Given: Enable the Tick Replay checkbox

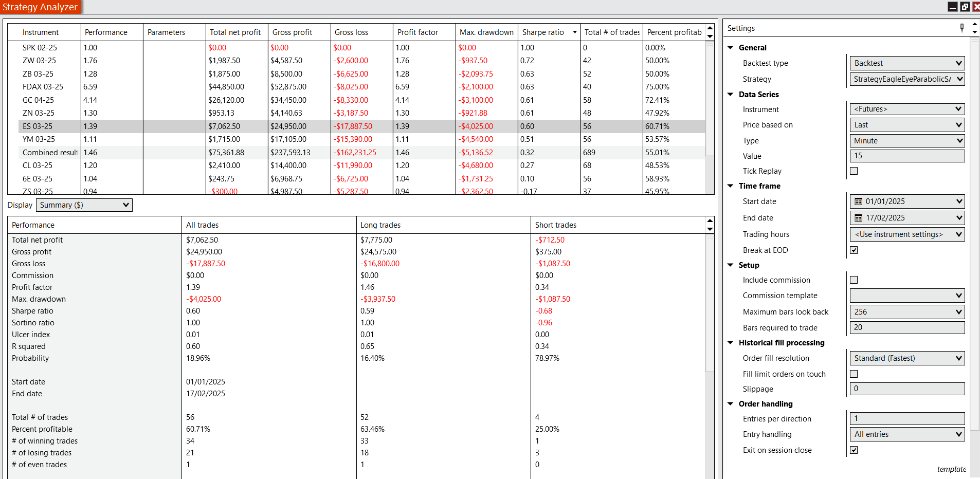Looking at the screenshot, I should click(854, 171).
